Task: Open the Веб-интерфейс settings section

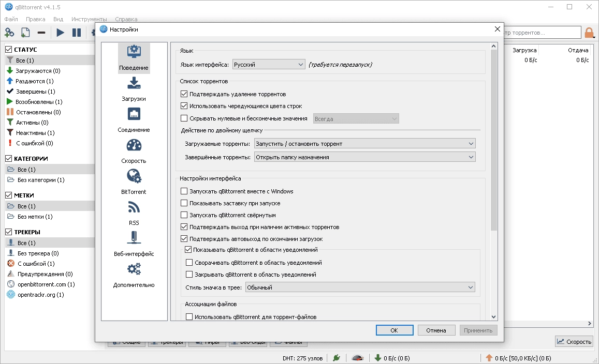Action: tap(134, 244)
